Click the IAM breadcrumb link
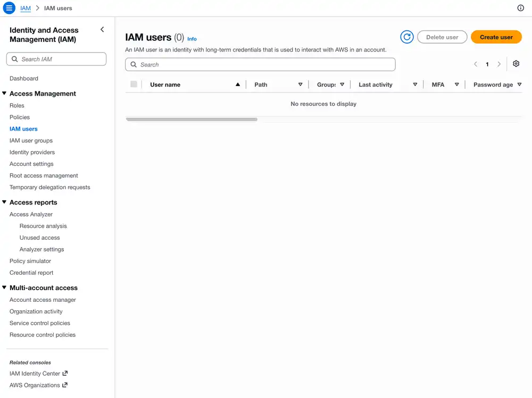Screen dimensions: 532x398 [26, 8]
